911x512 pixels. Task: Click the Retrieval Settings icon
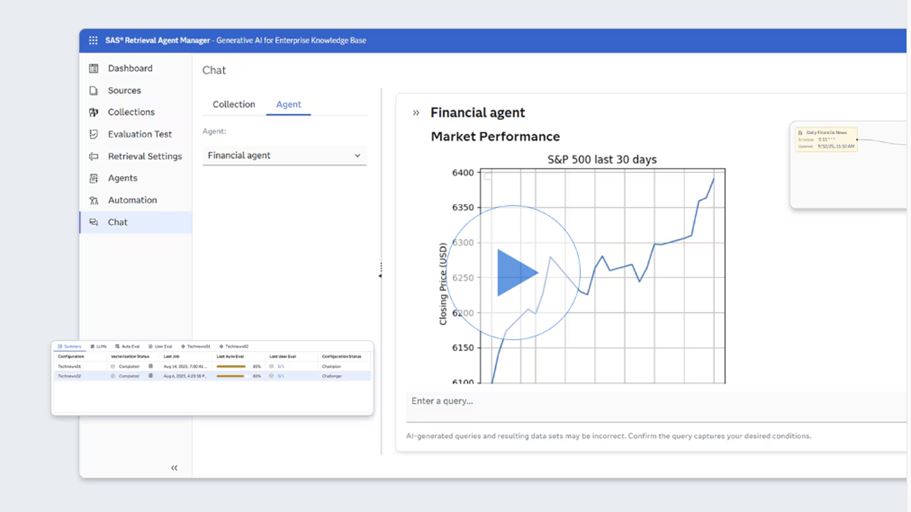coord(94,157)
